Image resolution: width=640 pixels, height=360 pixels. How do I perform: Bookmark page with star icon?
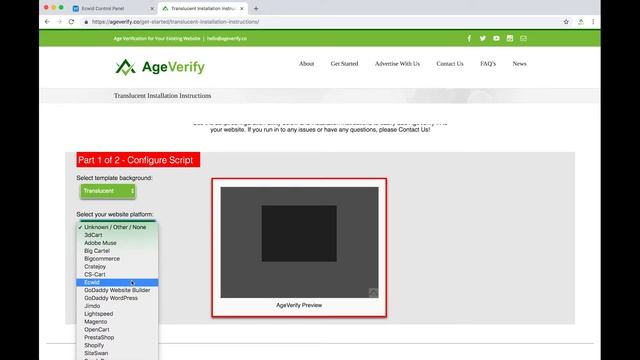tap(566, 22)
